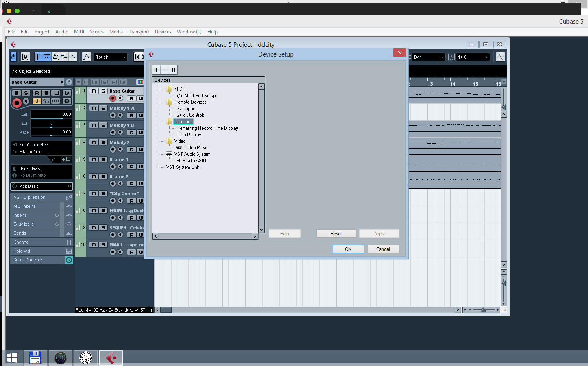Click the Constrain Delay Compensation power icon
Screen dimensions: 588x366
coord(13,57)
